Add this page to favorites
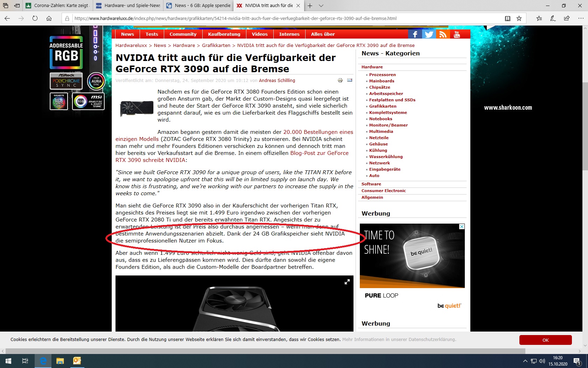Viewport: 588px width, 368px height. click(519, 18)
